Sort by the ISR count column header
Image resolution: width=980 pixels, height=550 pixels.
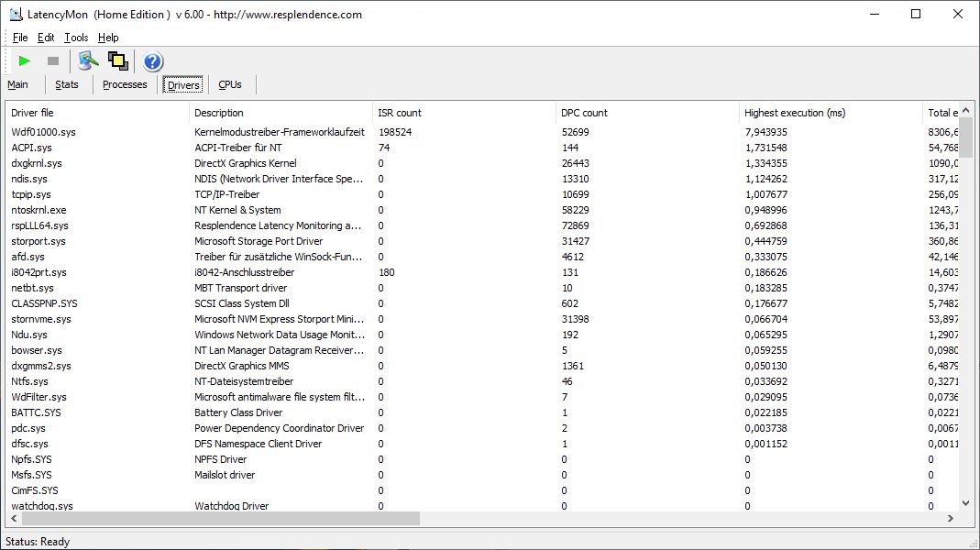pos(463,113)
